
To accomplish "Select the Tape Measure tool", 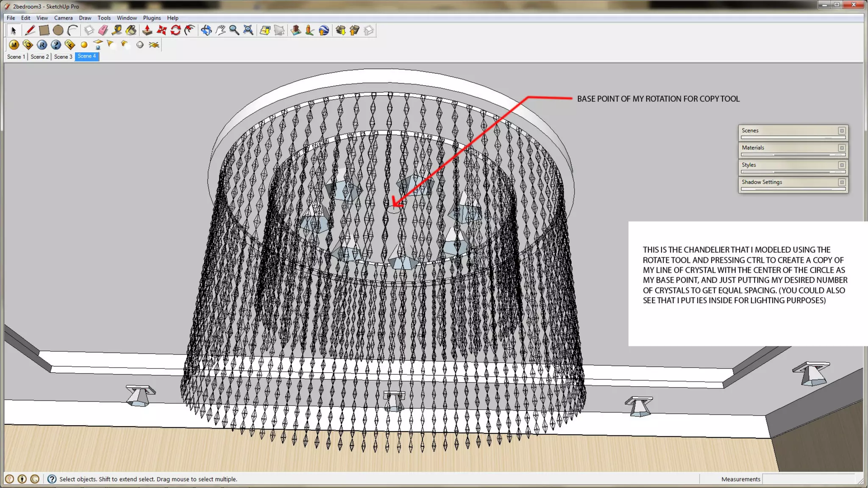I will click(117, 30).
